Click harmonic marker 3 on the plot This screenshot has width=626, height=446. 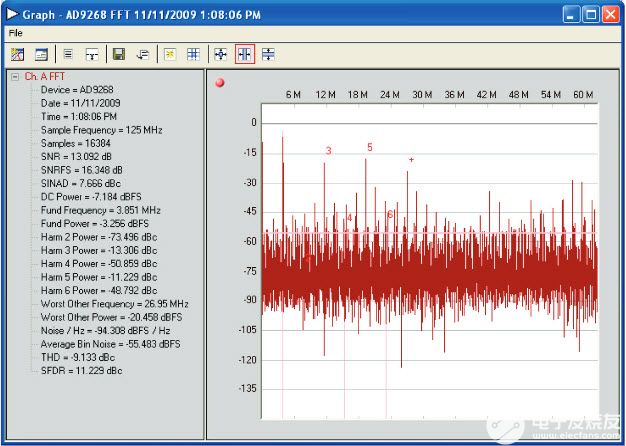[x=328, y=151]
